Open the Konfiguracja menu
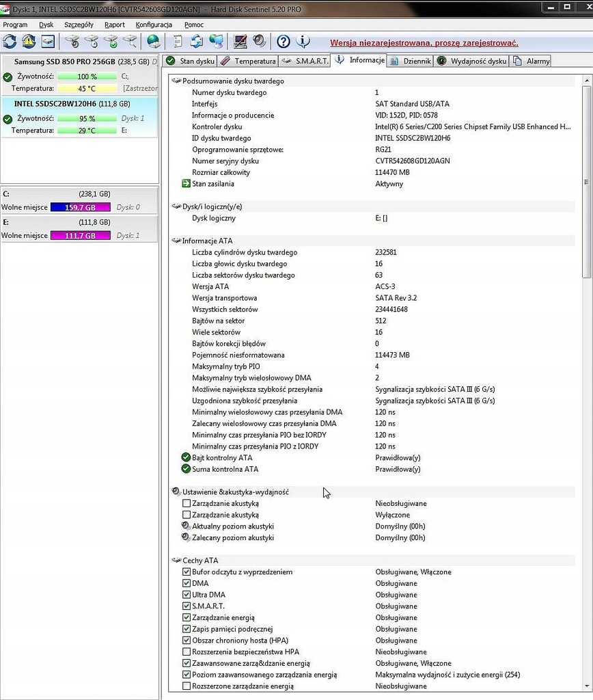Viewport: 593px width, 700px height. coord(154,25)
